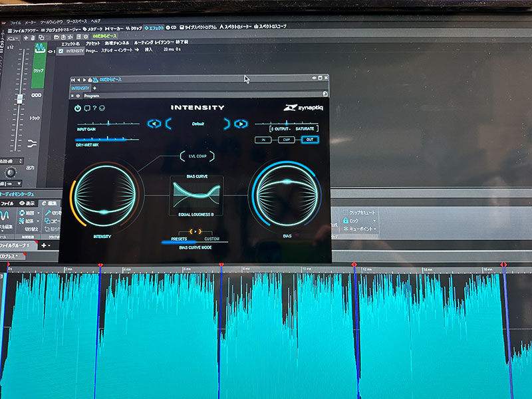Go to previous effect with the left triangle
The image size is (532, 399).
[x=78, y=80]
